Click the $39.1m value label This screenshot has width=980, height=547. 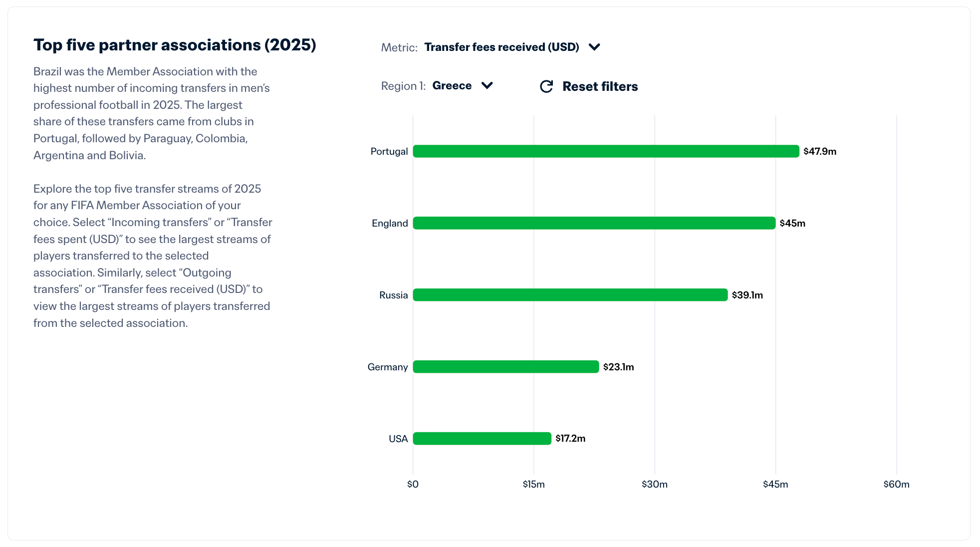pos(747,295)
